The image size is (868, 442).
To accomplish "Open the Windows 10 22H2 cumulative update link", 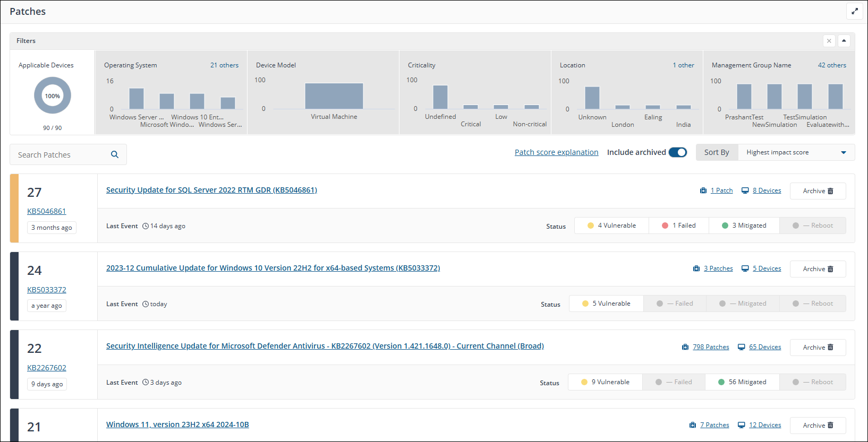I will (x=273, y=268).
